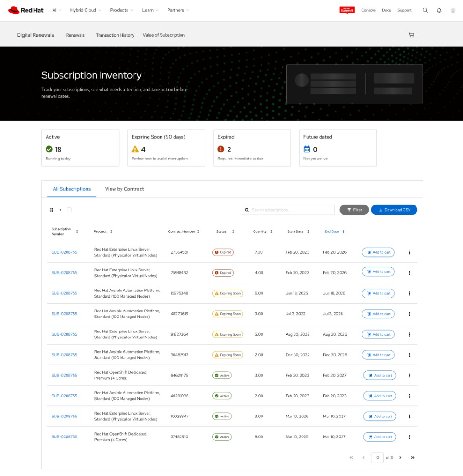Switch to the View by Contract tab
The height and width of the screenshot is (476, 463).
[124, 189]
